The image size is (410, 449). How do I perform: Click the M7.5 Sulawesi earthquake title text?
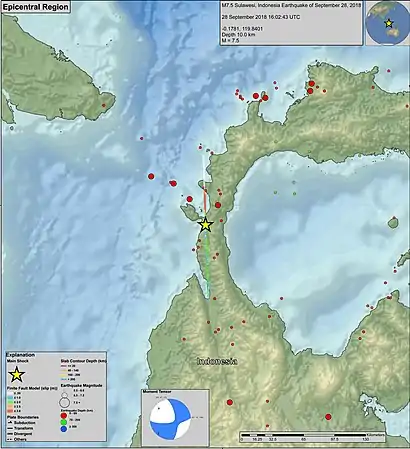[292, 6]
